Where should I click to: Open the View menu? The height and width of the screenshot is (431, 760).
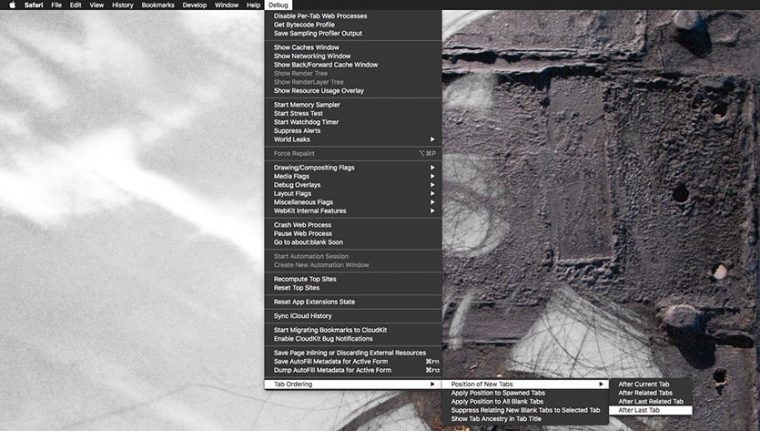pos(96,5)
